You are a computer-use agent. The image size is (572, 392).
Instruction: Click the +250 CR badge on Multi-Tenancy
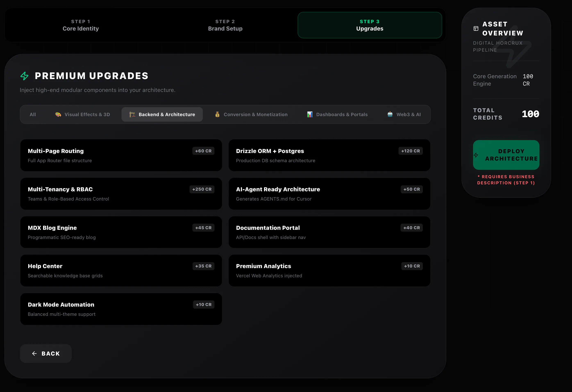click(202, 189)
